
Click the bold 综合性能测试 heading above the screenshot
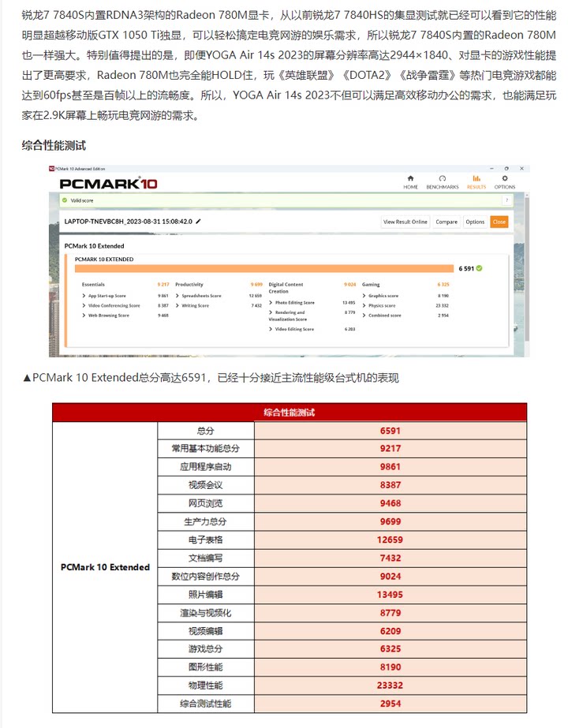tap(54, 145)
